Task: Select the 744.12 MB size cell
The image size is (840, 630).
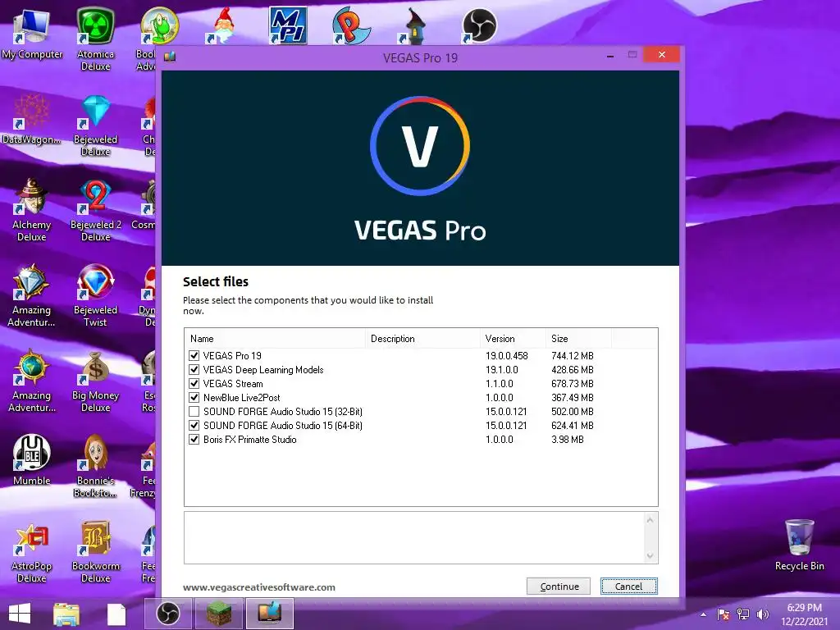Action: click(572, 356)
